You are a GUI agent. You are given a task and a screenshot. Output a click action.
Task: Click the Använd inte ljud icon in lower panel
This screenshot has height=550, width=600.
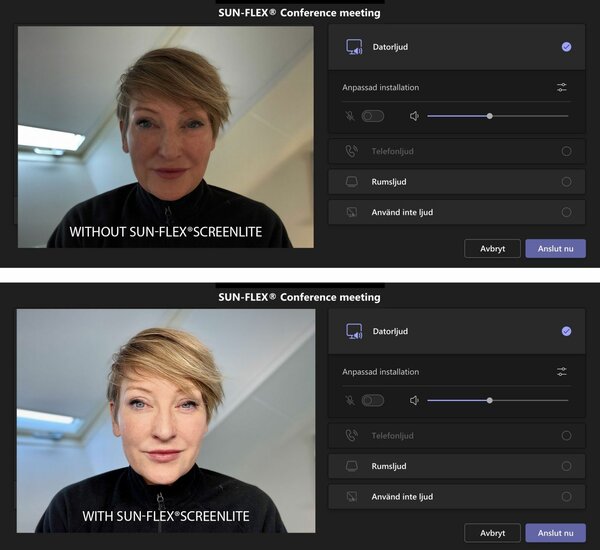point(352,497)
